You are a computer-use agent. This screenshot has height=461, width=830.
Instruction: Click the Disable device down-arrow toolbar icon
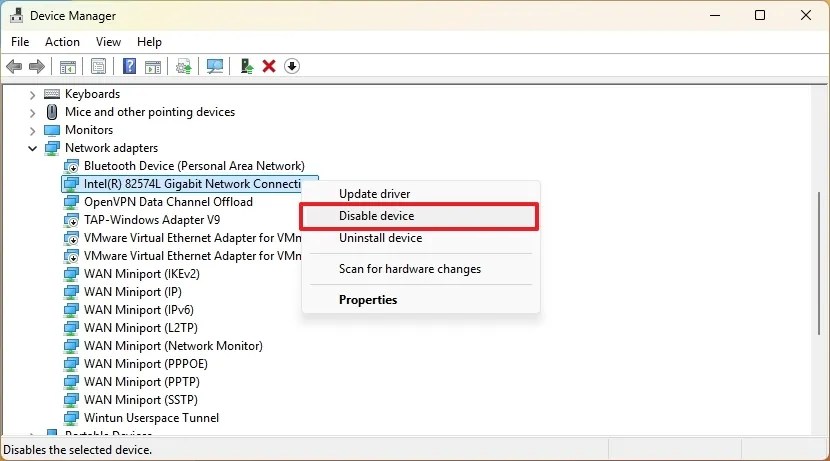click(292, 66)
